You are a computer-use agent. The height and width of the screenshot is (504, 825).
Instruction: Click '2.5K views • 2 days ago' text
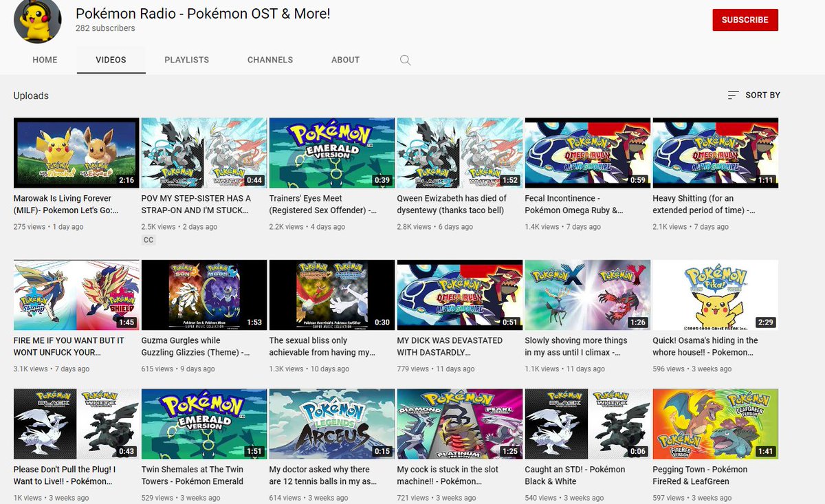179,227
